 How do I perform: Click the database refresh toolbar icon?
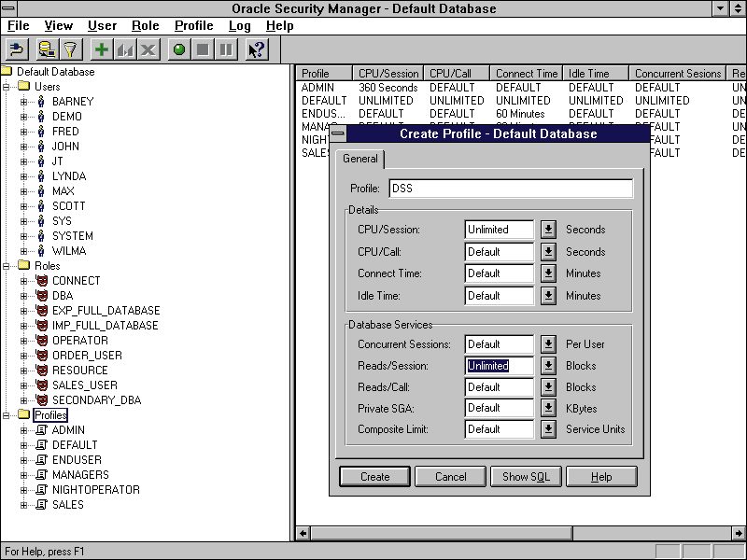point(46,49)
